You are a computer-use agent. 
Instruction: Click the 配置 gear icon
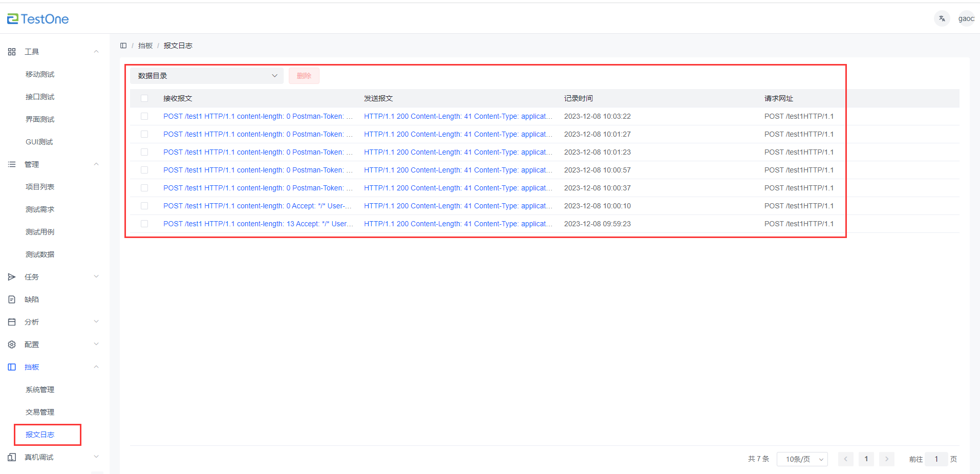(x=12, y=344)
